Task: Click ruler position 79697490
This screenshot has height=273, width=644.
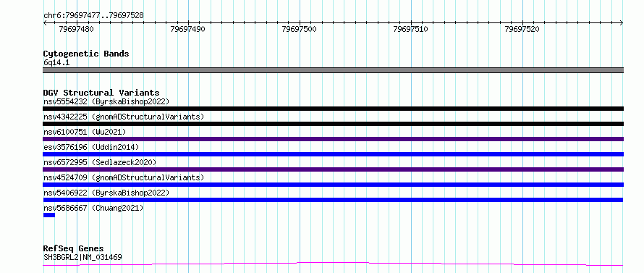Action: (187, 29)
